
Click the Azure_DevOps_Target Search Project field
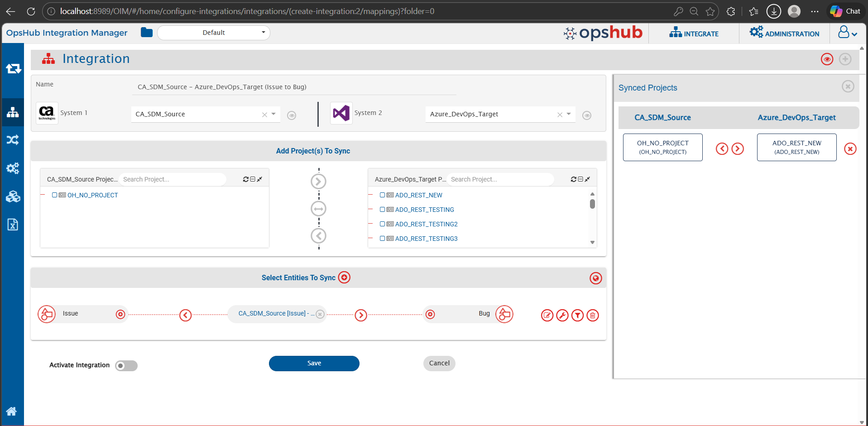coord(499,179)
